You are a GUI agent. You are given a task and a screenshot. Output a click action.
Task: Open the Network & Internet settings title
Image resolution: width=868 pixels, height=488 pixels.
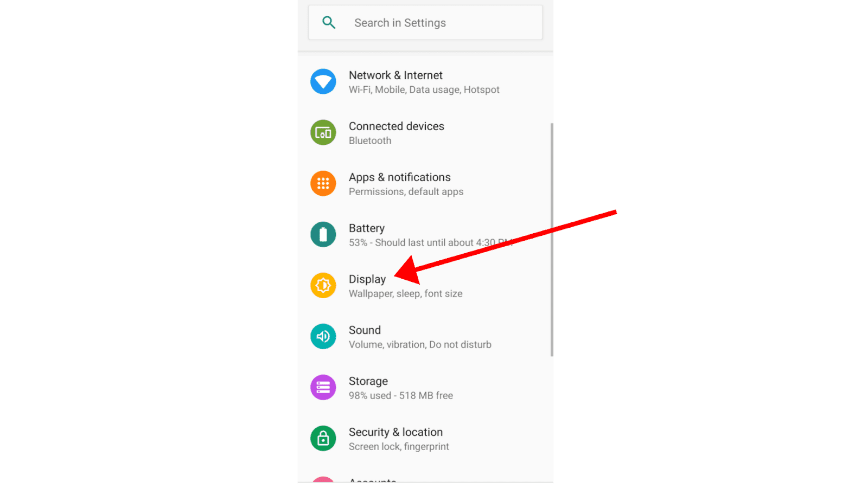(x=395, y=75)
